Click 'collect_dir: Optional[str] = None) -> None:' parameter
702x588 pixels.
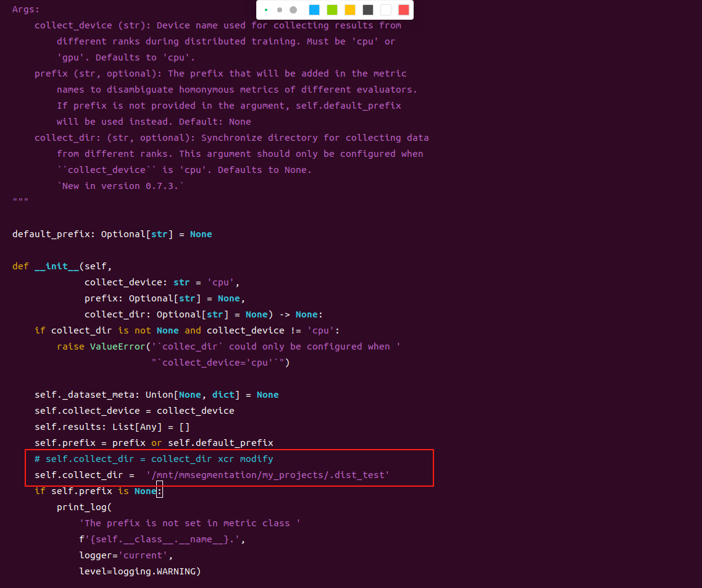[x=203, y=315]
